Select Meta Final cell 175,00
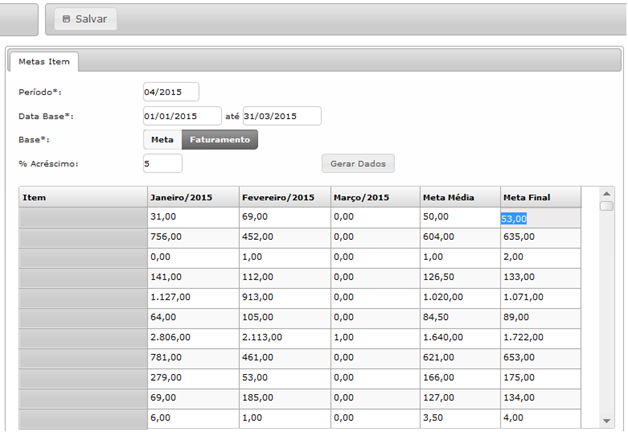 pyautogui.click(x=540, y=378)
